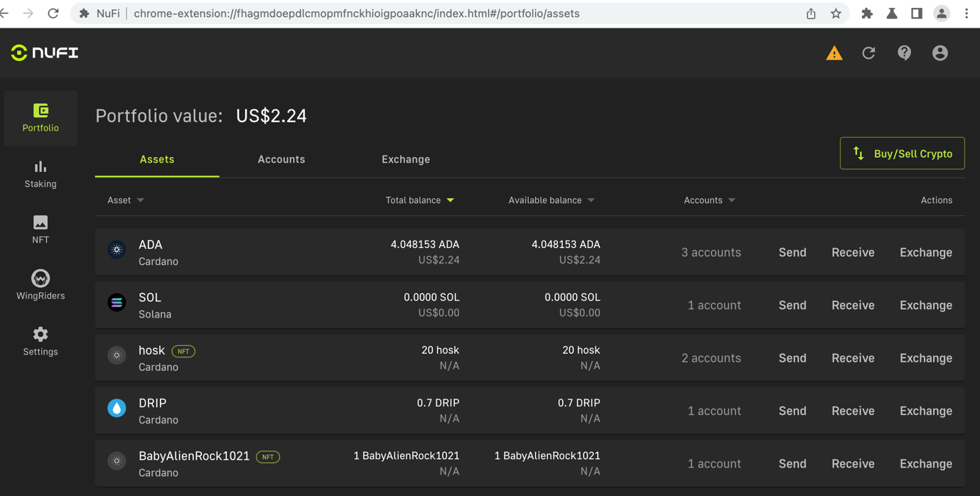Sort by Total balance column

click(x=419, y=200)
